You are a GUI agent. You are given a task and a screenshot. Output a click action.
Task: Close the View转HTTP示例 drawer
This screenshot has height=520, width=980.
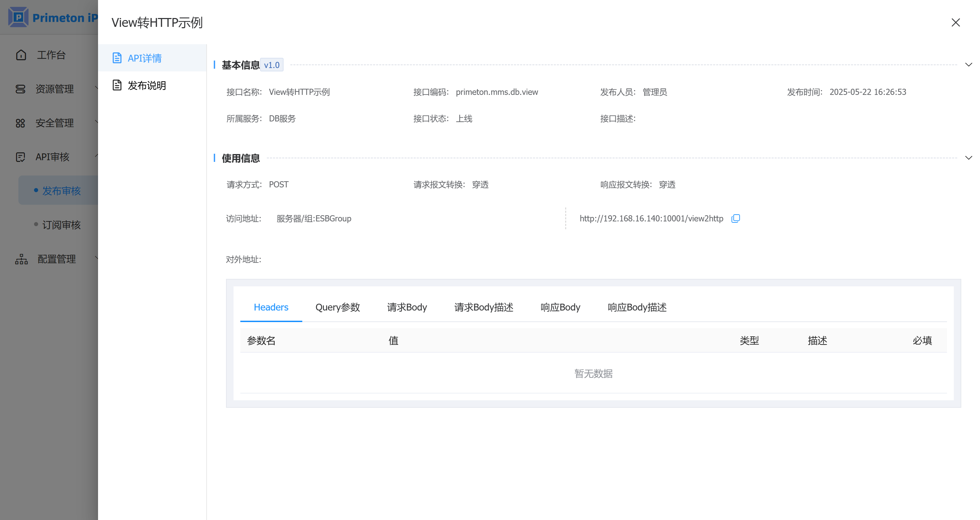point(955,23)
